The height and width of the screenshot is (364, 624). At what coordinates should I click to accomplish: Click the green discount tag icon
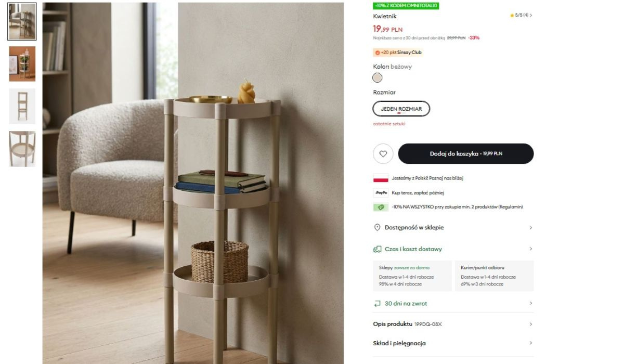point(381,207)
